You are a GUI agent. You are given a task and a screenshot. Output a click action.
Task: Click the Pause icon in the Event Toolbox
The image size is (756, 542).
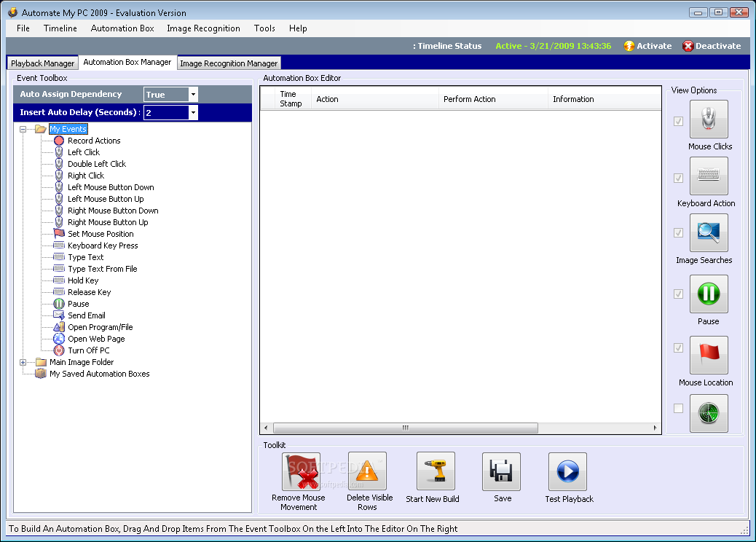coord(59,304)
